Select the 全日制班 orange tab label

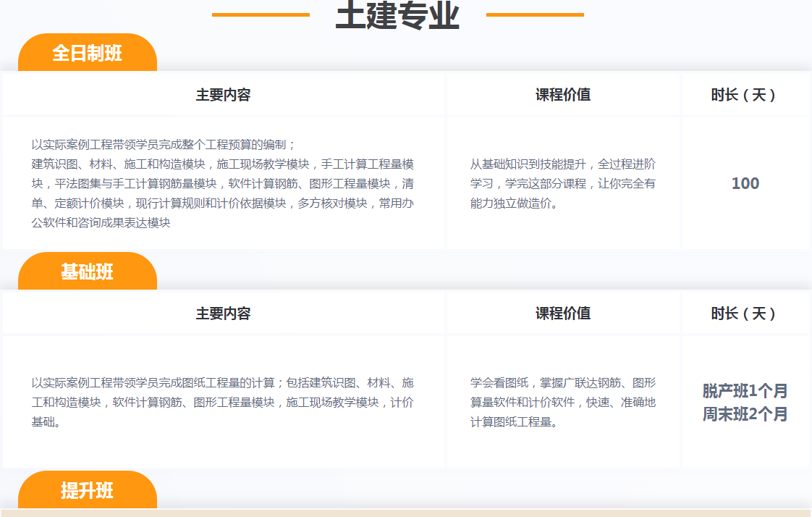click(x=87, y=54)
